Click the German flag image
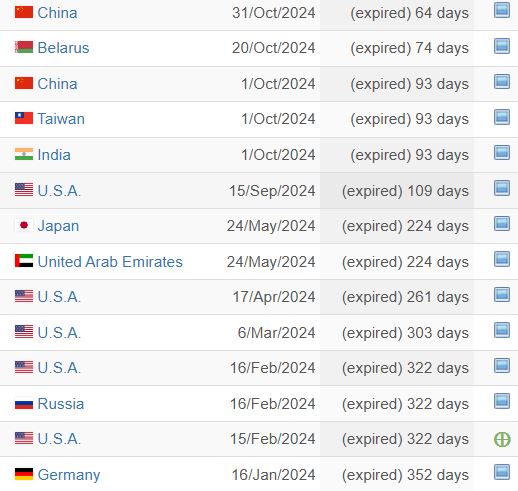Viewport: 518px width, 491px height. 24,474
